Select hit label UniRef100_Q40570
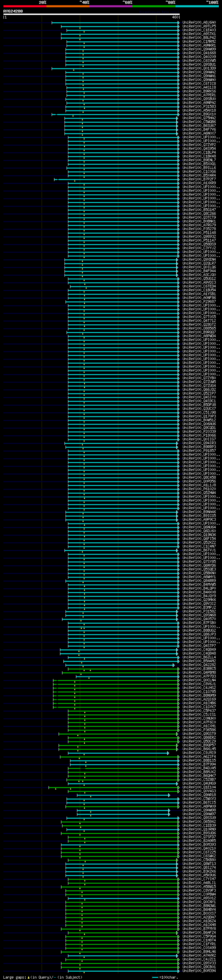The width and height of the screenshot is (222, 980). 199,619
